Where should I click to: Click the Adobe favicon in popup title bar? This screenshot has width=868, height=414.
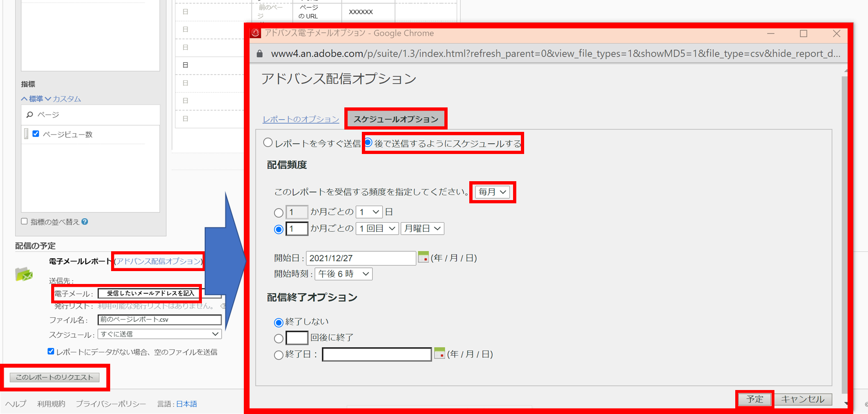[255, 33]
